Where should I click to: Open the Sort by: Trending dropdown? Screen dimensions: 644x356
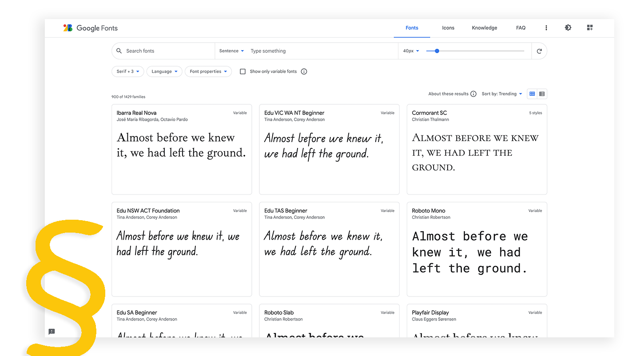tap(502, 94)
